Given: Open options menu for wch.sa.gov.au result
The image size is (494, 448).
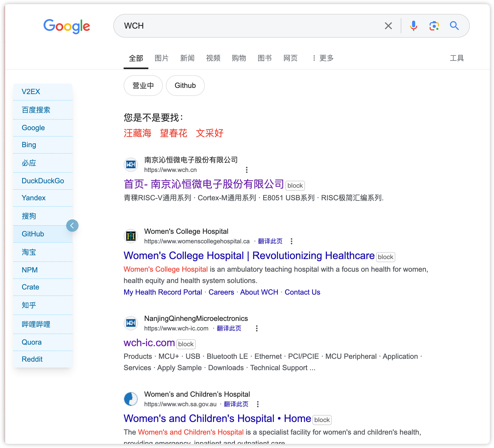Looking at the screenshot, I should click(x=258, y=404).
